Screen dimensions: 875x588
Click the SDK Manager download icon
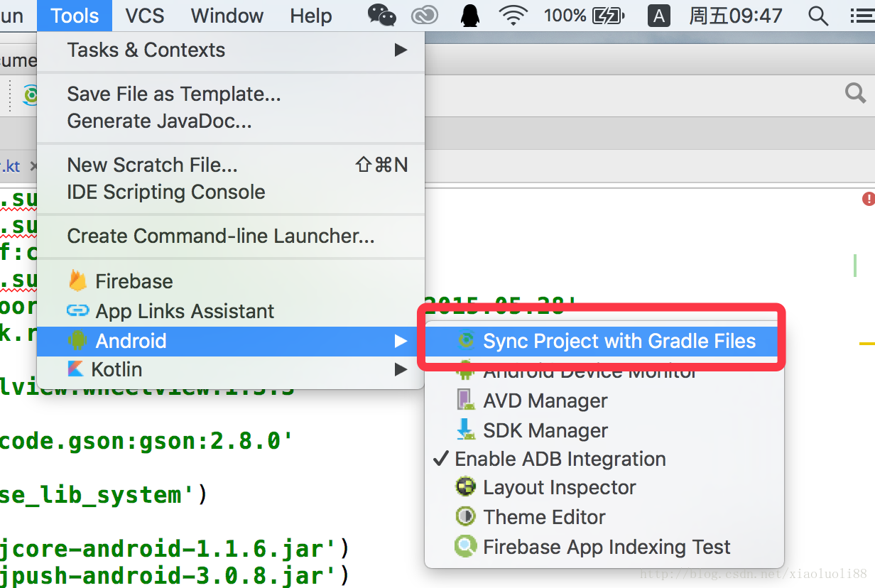tap(465, 430)
